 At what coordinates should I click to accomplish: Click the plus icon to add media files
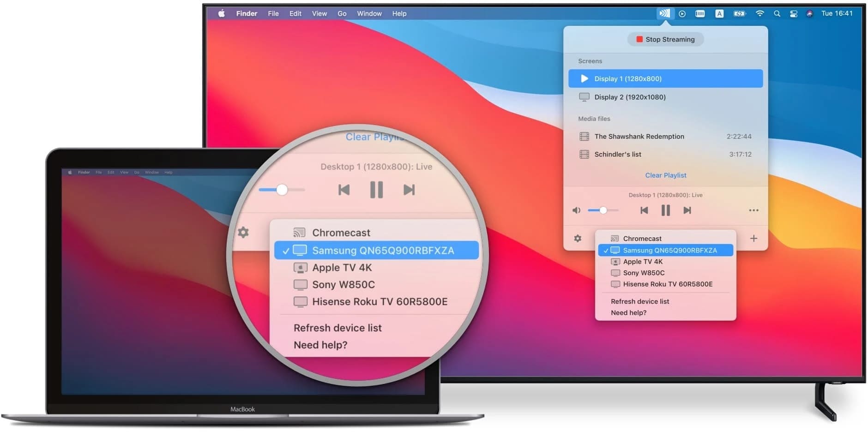pos(754,238)
